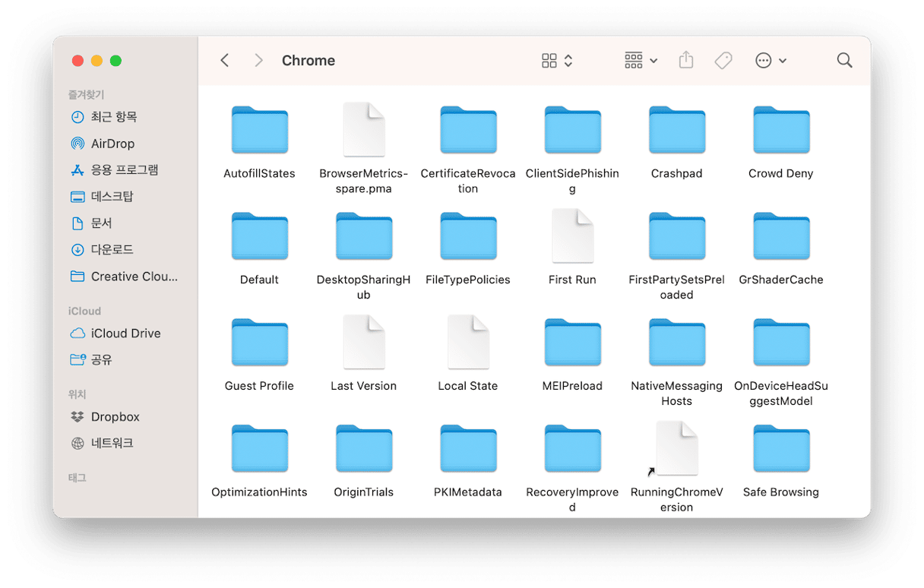Select the OriginTrials folder icon
Image resolution: width=924 pixels, height=588 pixels.
(364, 449)
